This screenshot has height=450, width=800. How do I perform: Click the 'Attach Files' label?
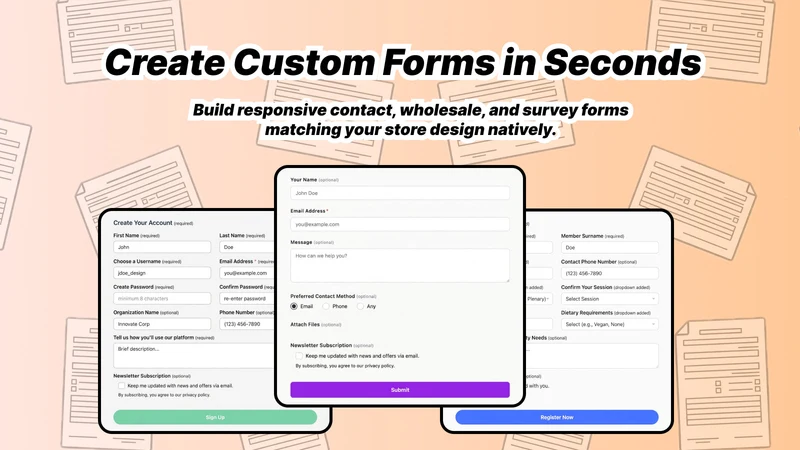pos(305,324)
